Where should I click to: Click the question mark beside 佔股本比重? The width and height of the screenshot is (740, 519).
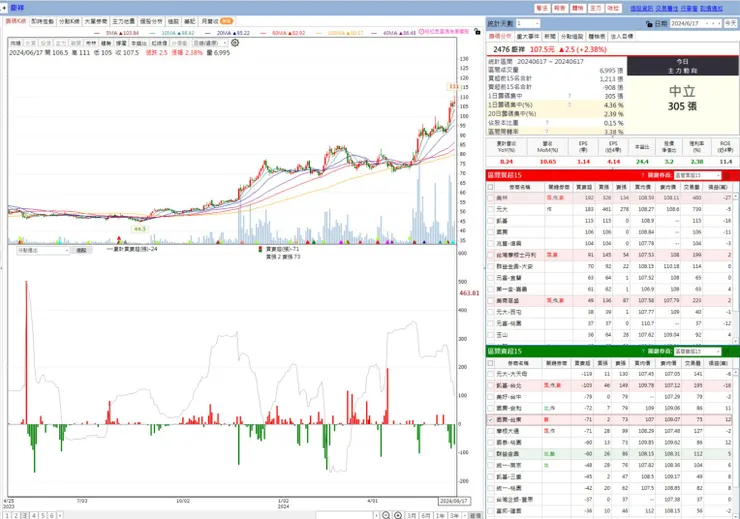(x=547, y=123)
